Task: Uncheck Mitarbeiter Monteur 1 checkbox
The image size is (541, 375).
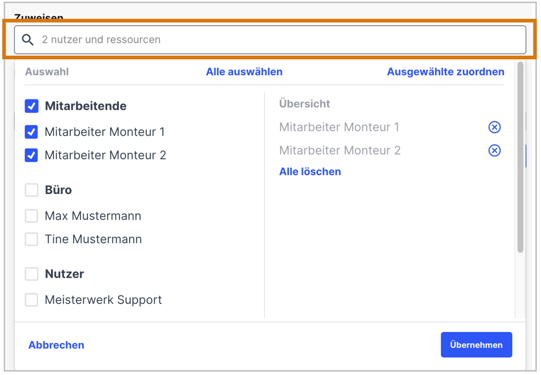Action: click(x=31, y=132)
